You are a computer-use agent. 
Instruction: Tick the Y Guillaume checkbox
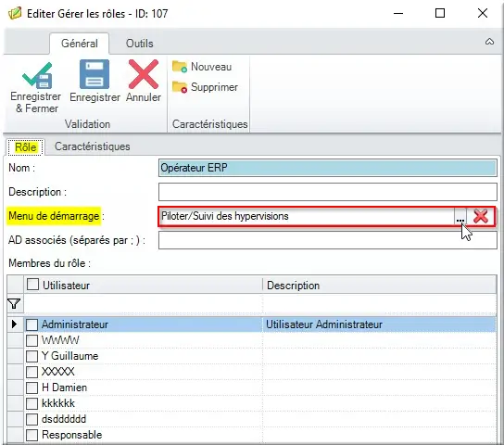(x=31, y=356)
